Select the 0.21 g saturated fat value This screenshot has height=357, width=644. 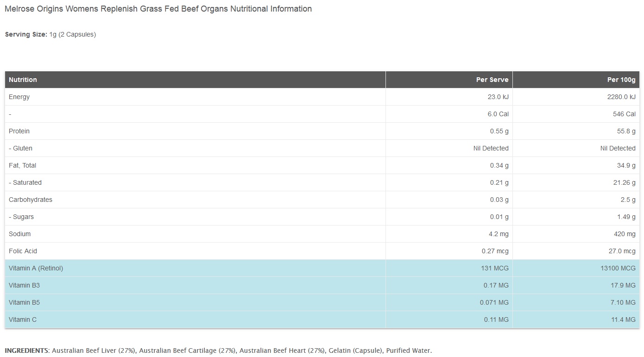tap(499, 182)
